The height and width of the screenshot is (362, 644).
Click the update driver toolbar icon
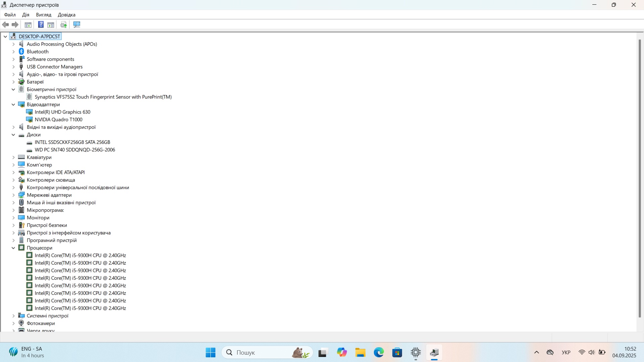(x=63, y=24)
